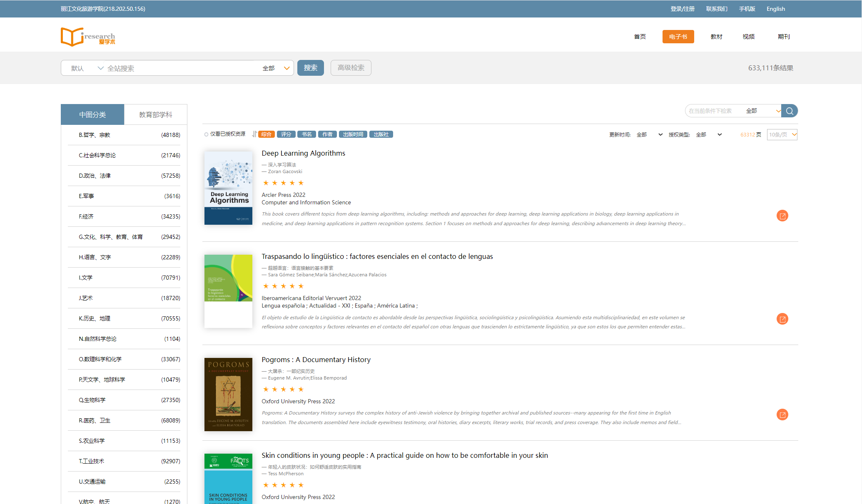Screen dimensions: 862x504
Task: Switch to 中图分类 tab
Action: click(x=92, y=114)
